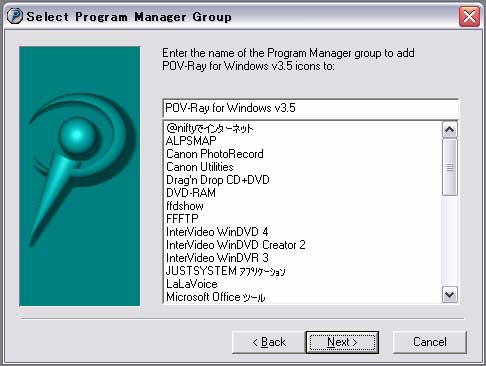Choose Canon Utilities from the list

(x=200, y=167)
